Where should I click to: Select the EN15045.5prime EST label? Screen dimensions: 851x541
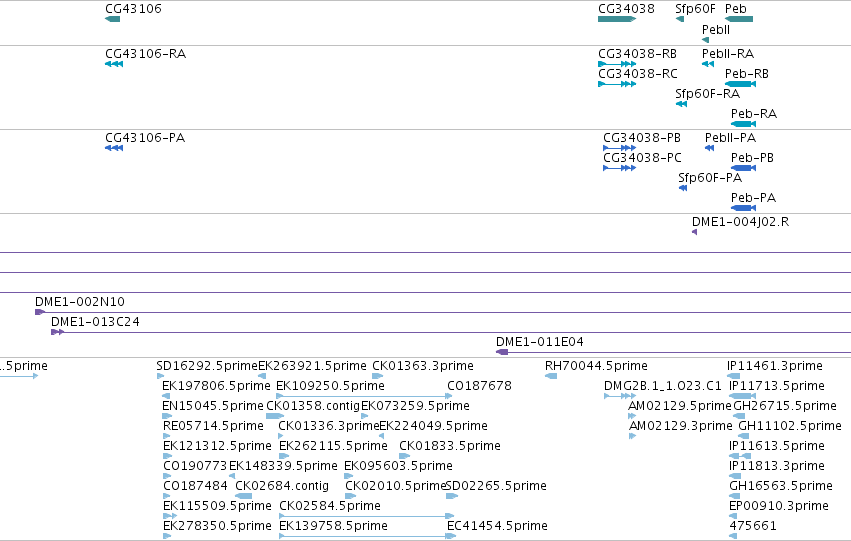click(x=212, y=406)
